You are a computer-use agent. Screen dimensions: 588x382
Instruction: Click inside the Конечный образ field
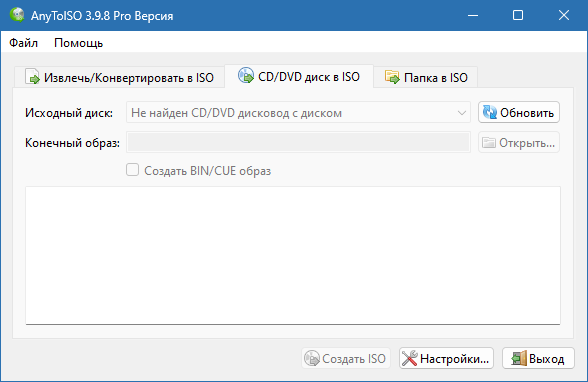click(x=298, y=142)
